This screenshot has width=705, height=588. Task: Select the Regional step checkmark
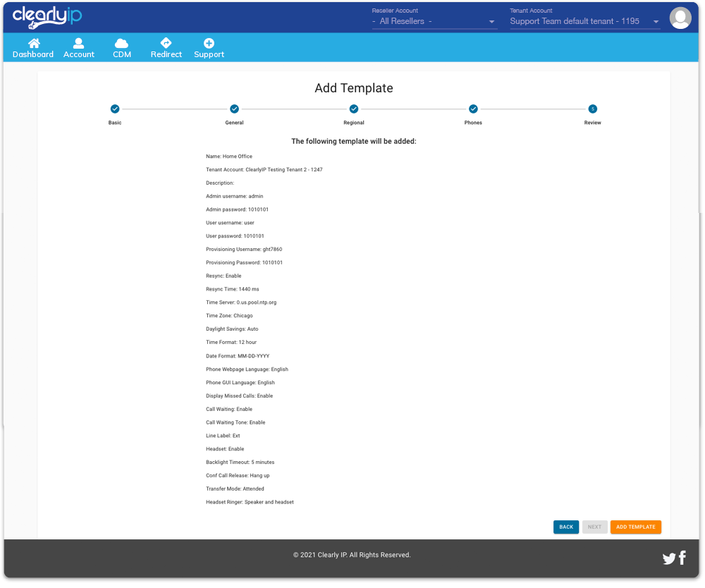(354, 109)
